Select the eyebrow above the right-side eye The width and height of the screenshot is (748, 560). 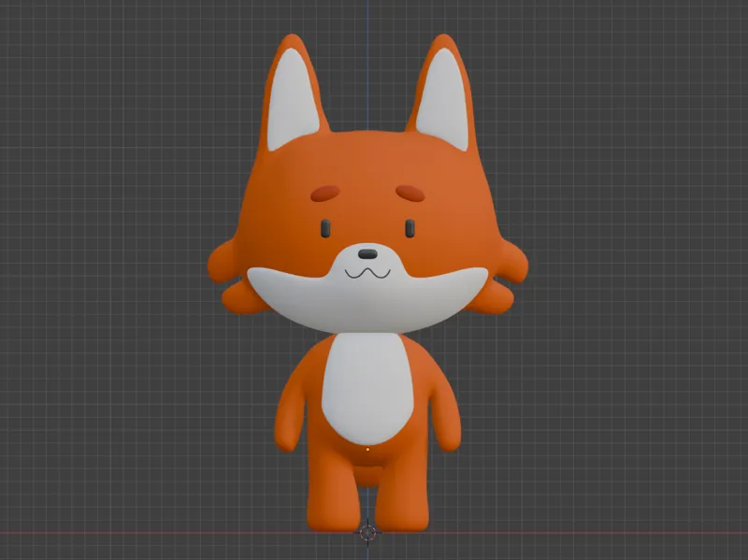(410, 194)
